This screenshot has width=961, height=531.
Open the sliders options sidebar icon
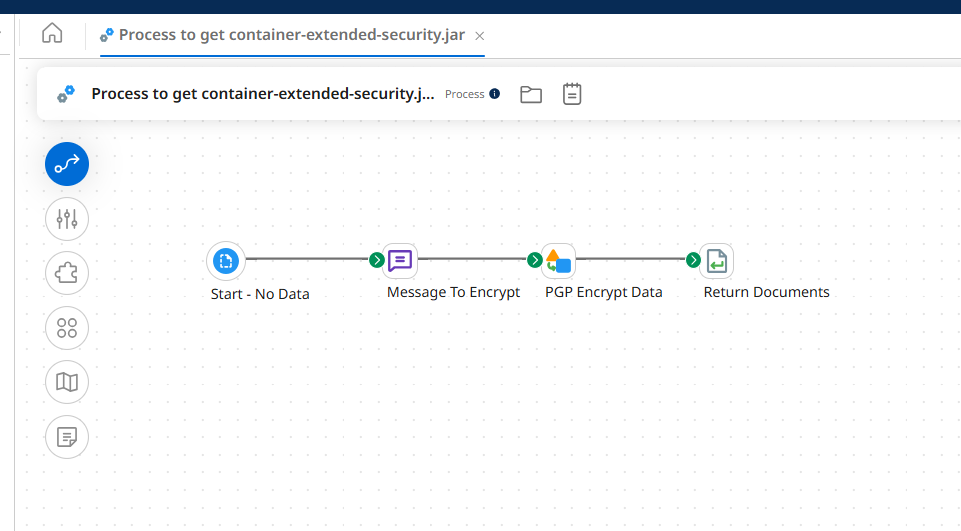67,218
